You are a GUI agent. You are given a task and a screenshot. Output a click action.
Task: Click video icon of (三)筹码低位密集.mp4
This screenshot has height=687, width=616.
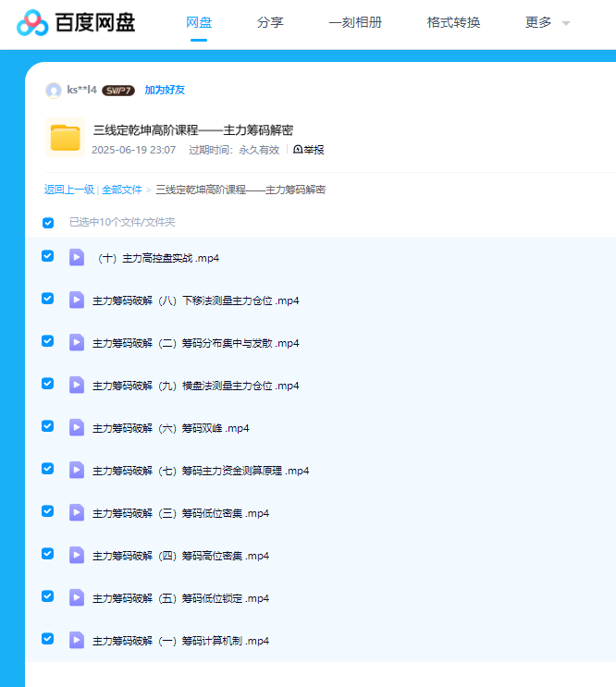tap(77, 512)
